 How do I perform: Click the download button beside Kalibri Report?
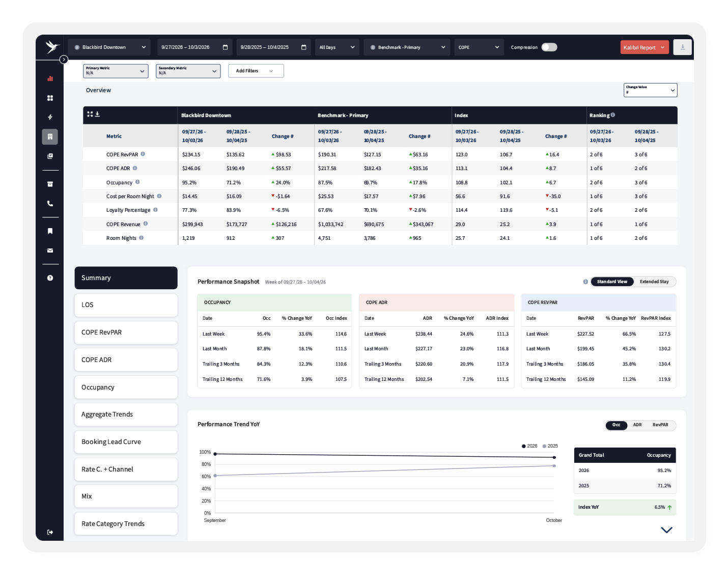click(683, 47)
